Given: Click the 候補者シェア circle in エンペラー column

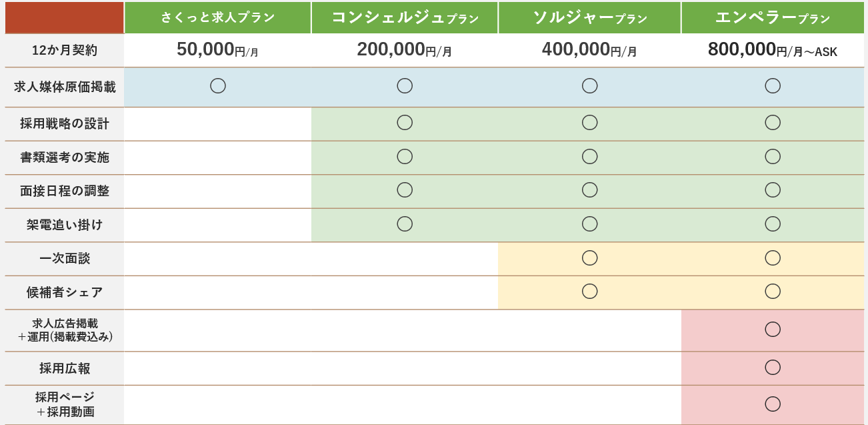Looking at the screenshot, I should point(773,291).
